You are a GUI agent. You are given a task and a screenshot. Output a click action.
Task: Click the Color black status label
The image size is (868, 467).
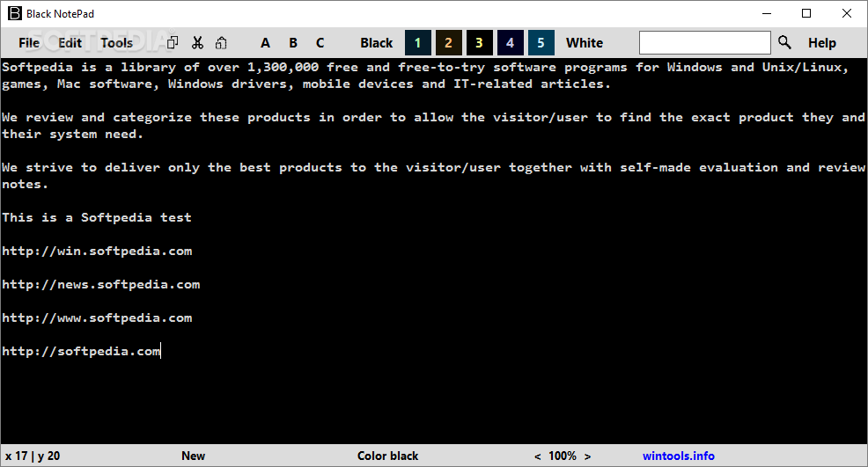click(x=387, y=456)
